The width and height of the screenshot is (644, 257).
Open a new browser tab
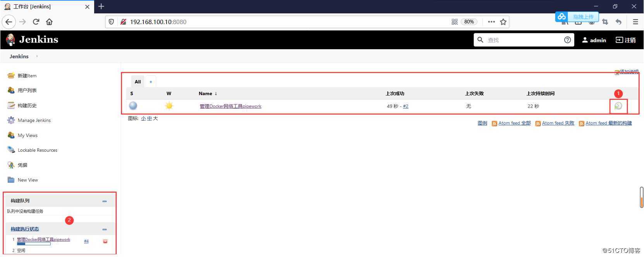coord(101,6)
